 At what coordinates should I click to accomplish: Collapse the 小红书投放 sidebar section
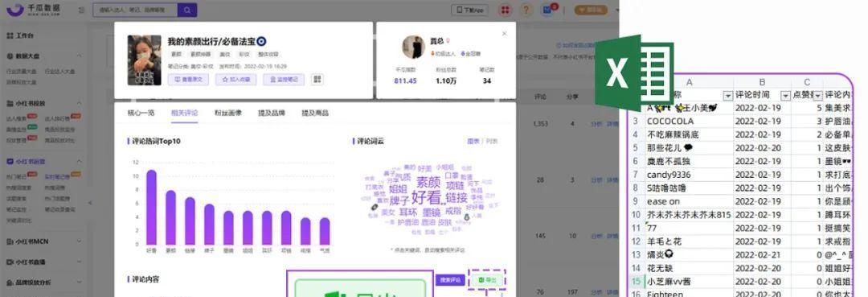(79, 104)
